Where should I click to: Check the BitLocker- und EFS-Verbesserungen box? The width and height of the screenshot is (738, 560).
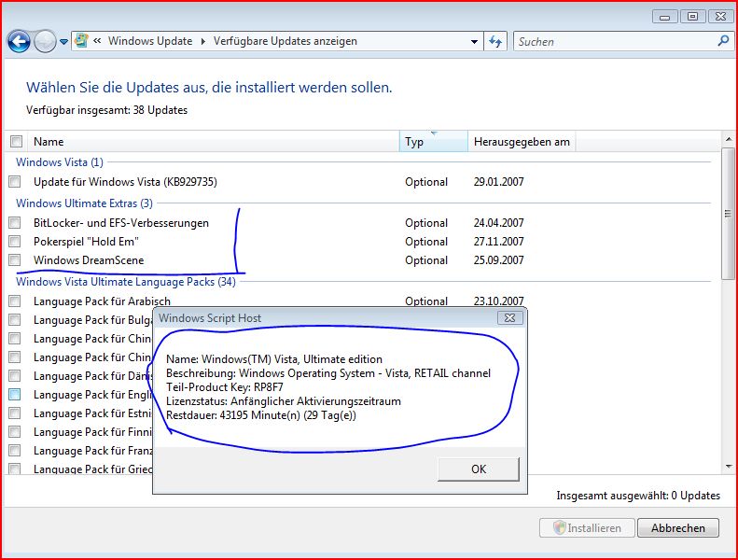15,222
